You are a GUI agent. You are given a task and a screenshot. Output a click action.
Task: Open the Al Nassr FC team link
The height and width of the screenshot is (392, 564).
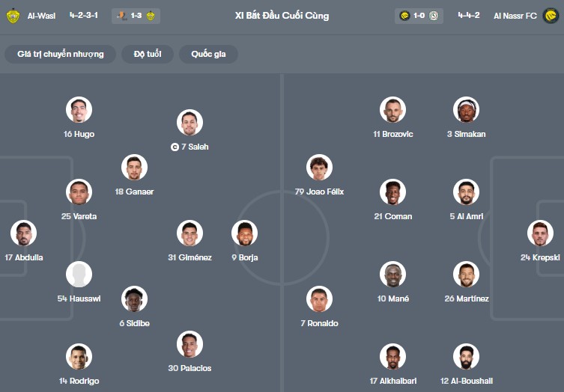click(x=515, y=16)
